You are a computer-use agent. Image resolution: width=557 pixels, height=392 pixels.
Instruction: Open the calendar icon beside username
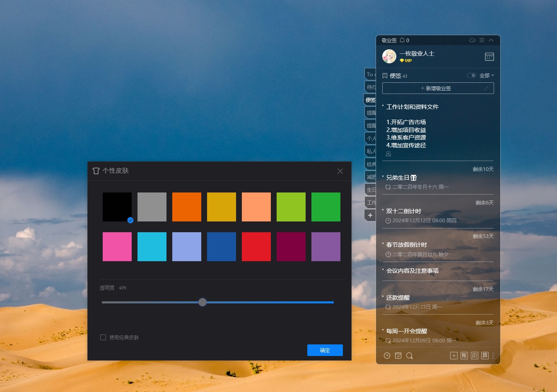click(489, 56)
